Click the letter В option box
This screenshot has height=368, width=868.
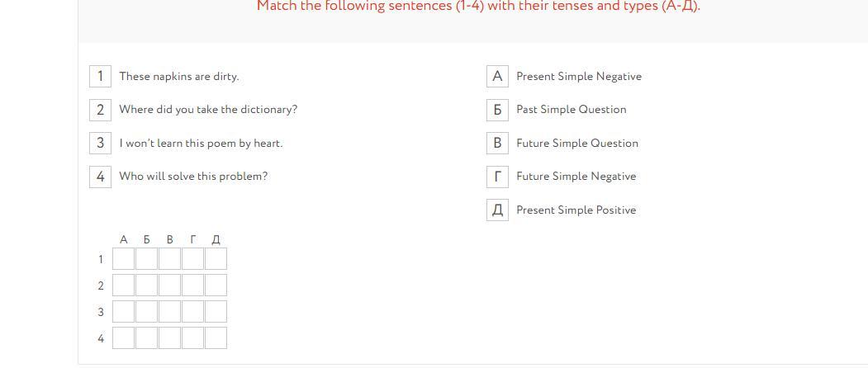point(497,143)
